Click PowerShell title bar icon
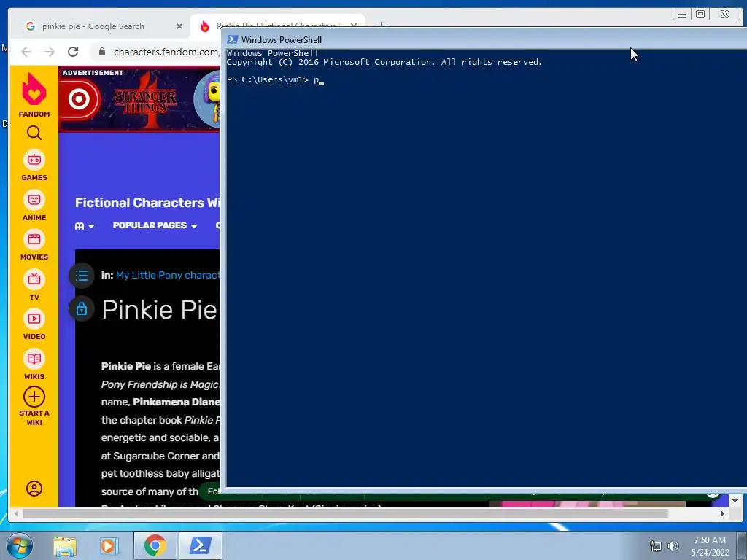This screenshot has width=747, height=560. point(233,39)
